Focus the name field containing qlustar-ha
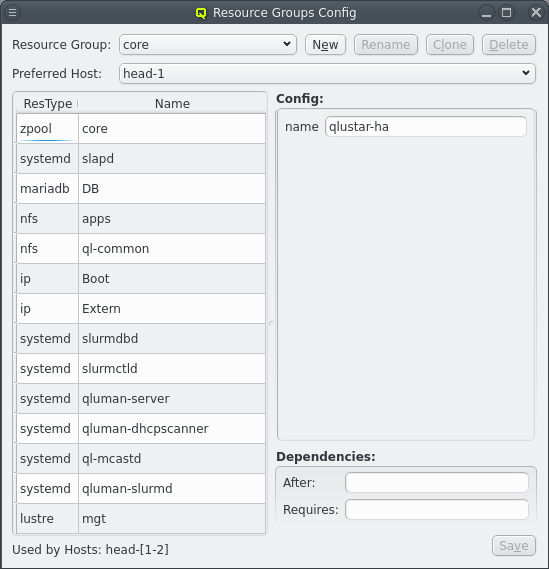Screen dimensions: 549x569 click(x=426, y=127)
